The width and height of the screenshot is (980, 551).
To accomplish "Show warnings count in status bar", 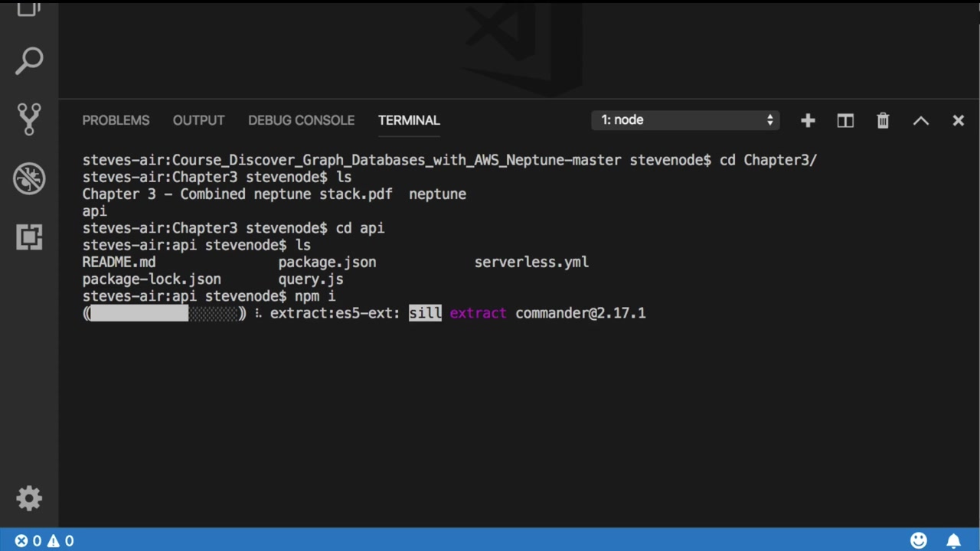I will coord(60,540).
